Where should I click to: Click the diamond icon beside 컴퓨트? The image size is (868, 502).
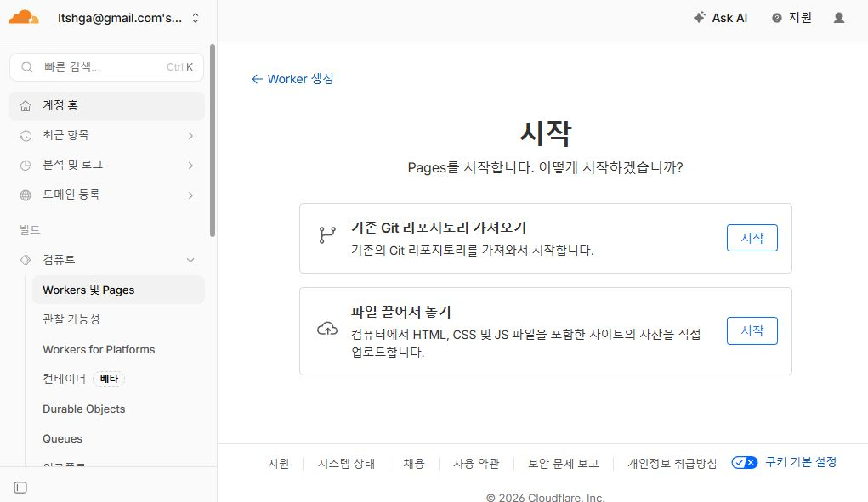[x=26, y=260]
